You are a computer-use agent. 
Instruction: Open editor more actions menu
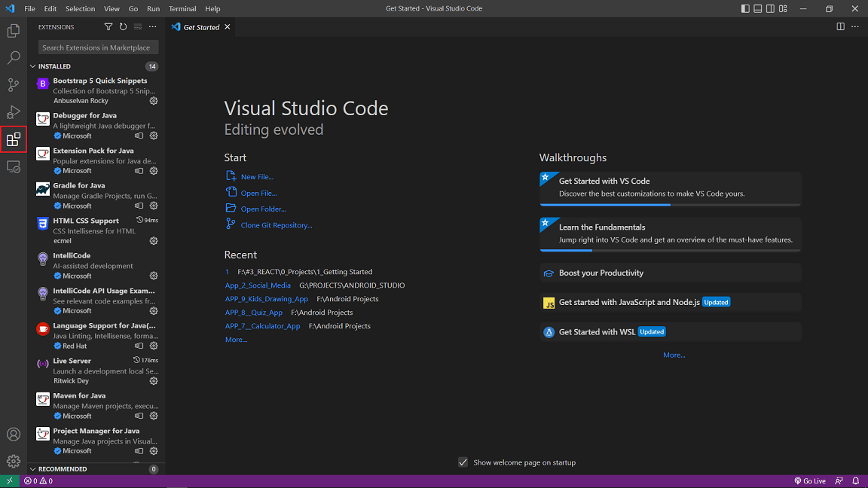click(x=855, y=26)
